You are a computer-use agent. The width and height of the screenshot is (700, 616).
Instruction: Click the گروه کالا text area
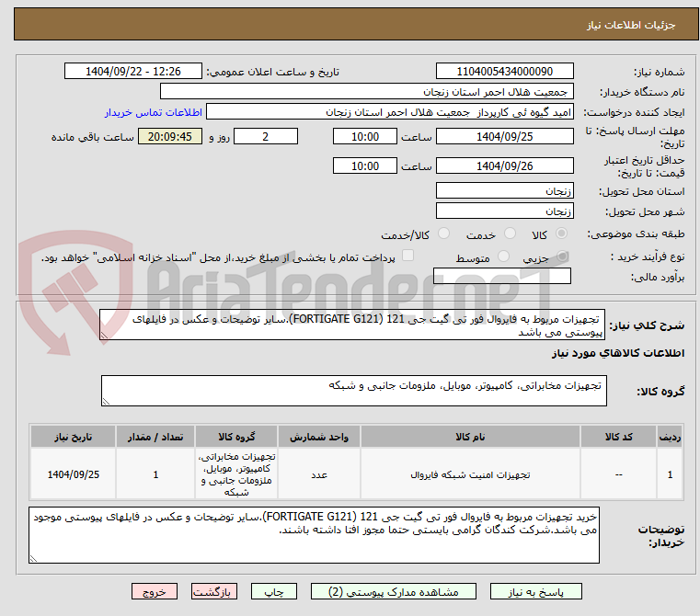[354, 391]
